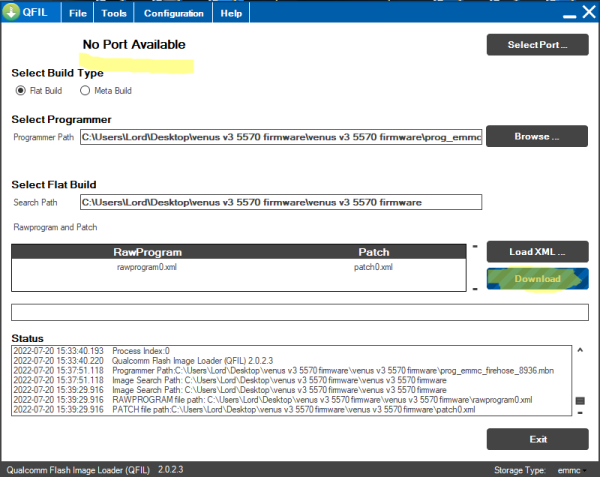Click the Programmer Path input field
600x477 pixels.
click(281, 137)
